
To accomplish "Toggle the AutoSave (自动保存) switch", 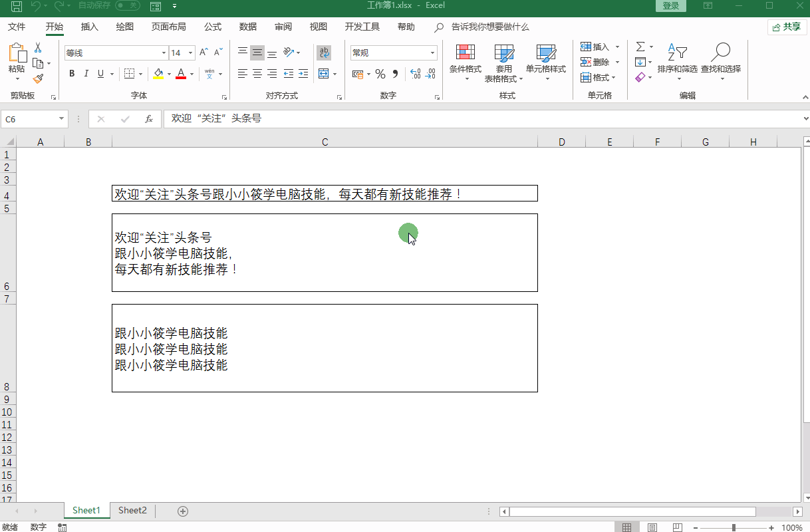I will click(x=127, y=6).
